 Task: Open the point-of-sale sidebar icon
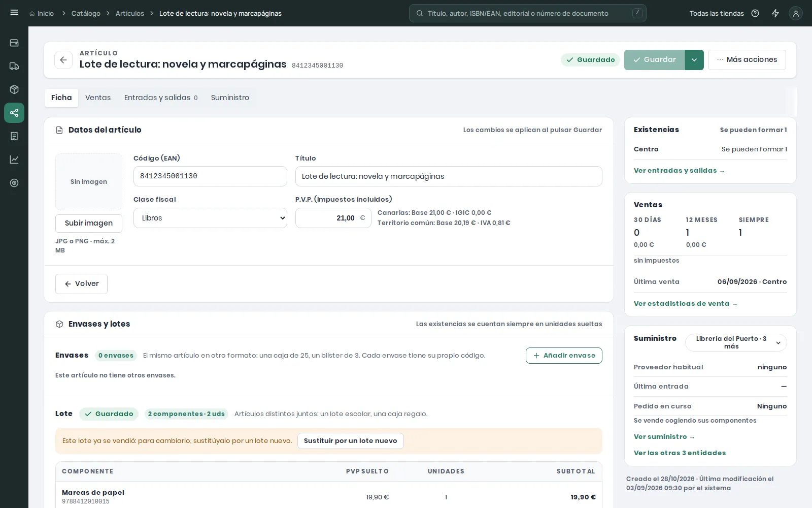pos(14,43)
